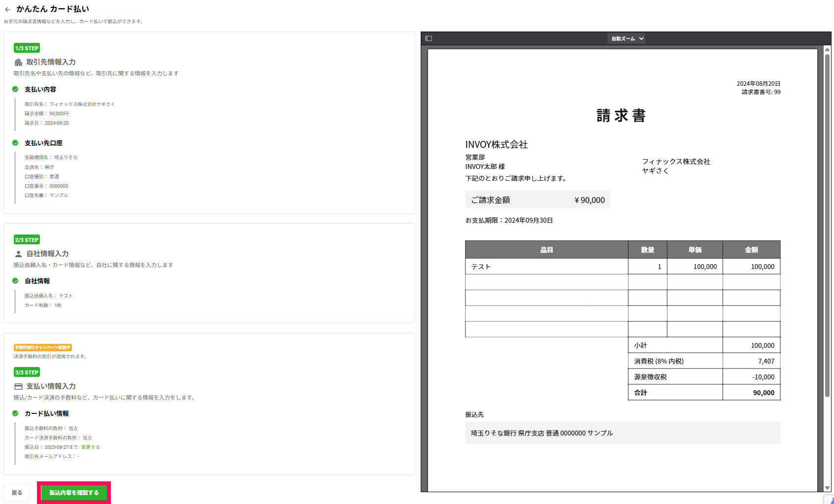Viewport: 834px width, 504px height.
Task: Click the green check beside カード払い情報
Action: pyautogui.click(x=15, y=413)
